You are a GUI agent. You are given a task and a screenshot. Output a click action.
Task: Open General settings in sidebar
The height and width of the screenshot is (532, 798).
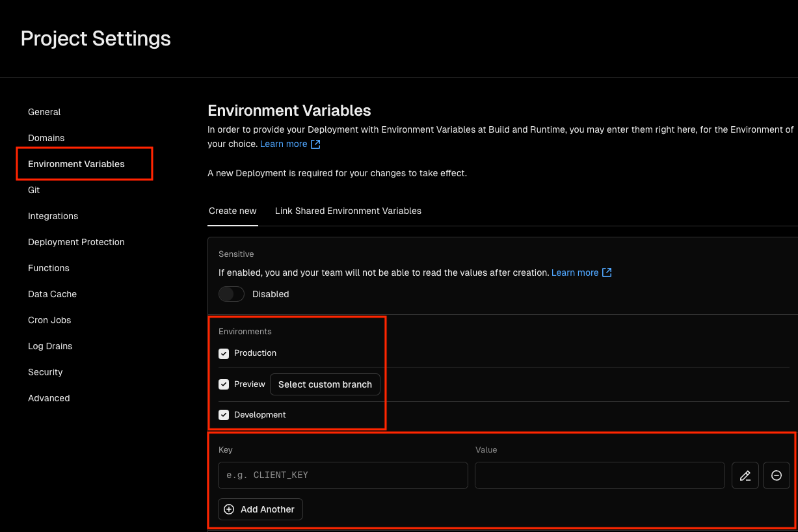(x=44, y=112)
